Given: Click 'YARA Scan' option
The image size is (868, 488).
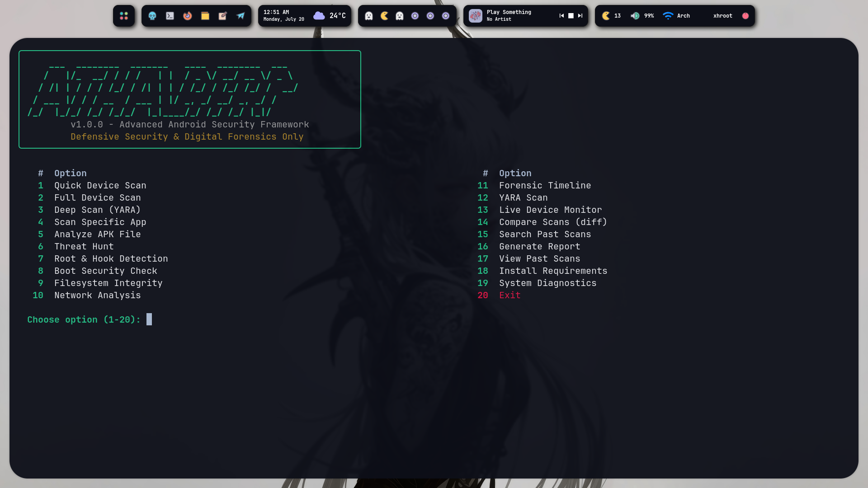Looking at the screenshot, I should (x=524, y=198).
